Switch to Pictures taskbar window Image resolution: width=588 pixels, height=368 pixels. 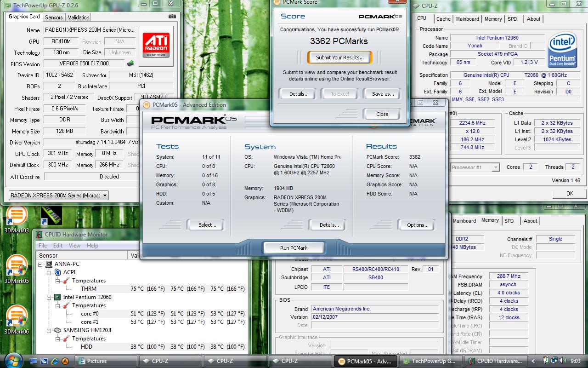[107, 361]
